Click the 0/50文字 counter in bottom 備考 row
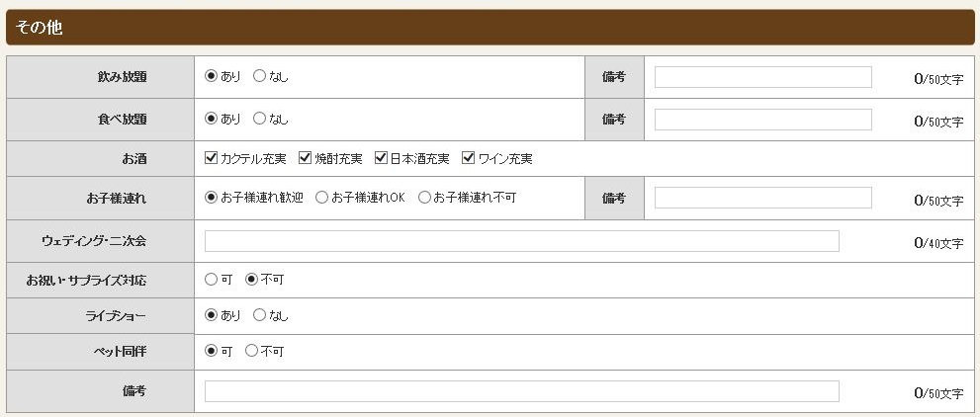The height and width of the screenshot is (417, 980). point(938,393)
